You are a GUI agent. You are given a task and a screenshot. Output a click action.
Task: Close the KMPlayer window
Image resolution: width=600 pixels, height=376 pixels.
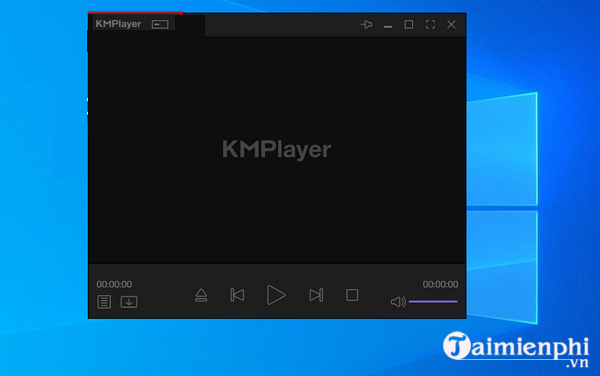(451, 24)
